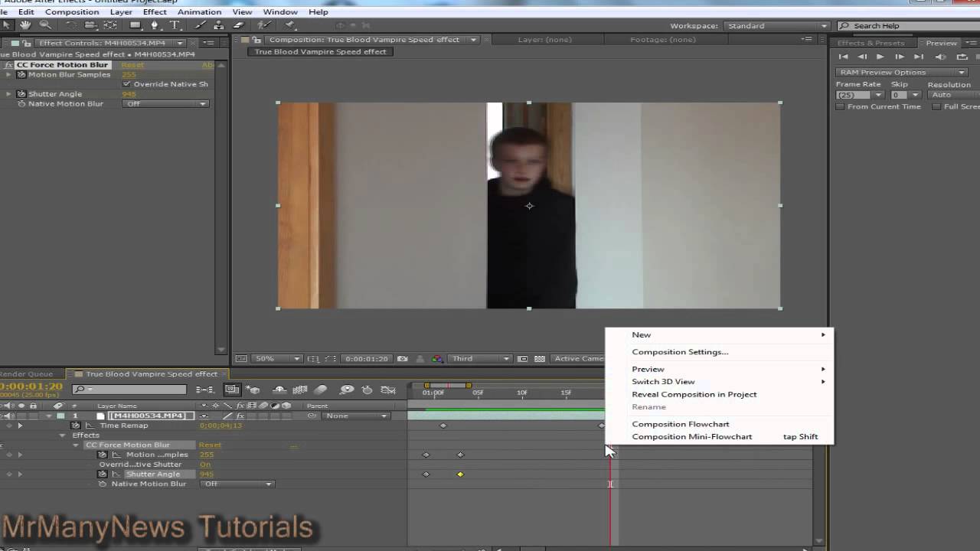Image resolution: width=980 pixels, height=551 pixels.
Task: Toggle Override Native Shutter checkbox
Action: (127, 84)
